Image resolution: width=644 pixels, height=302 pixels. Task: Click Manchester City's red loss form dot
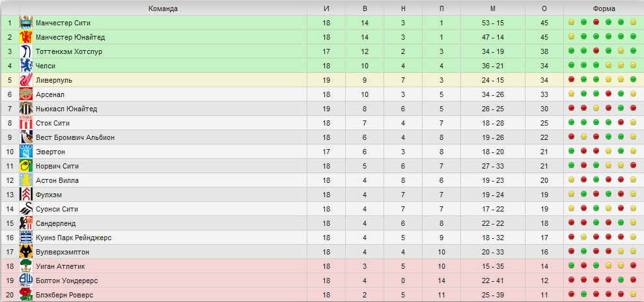click(x=596, y=22)
